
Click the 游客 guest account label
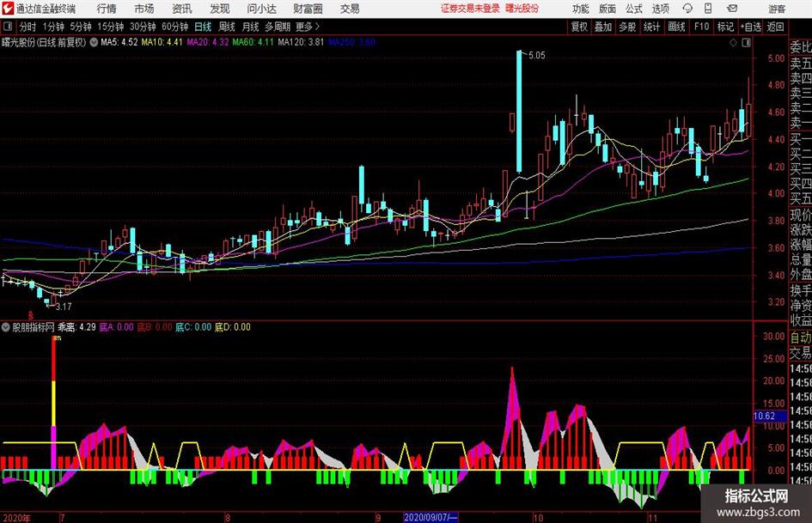pos(777,9)
